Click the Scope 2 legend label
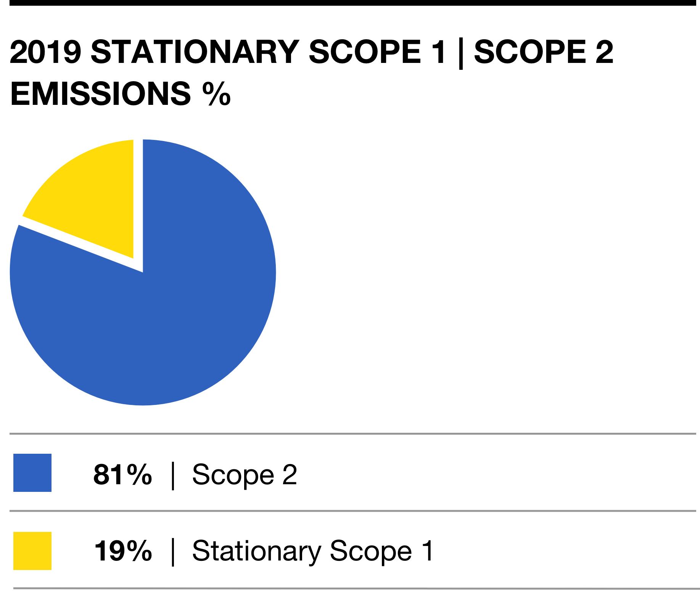The height and width of the screenshot is (591, 700). point(245,475)
